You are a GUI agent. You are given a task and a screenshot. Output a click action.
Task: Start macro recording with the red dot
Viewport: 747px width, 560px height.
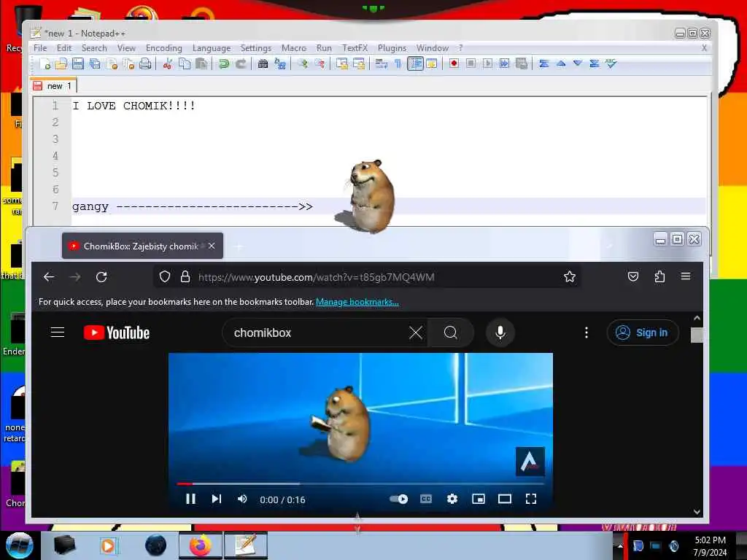454,63
